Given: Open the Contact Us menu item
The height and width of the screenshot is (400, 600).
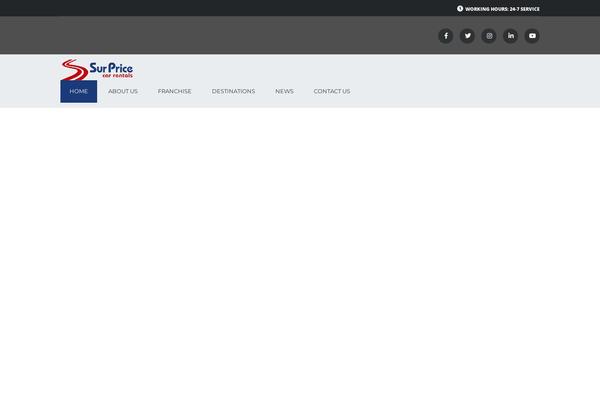Looking at the screenshot, I should (332, 91).
